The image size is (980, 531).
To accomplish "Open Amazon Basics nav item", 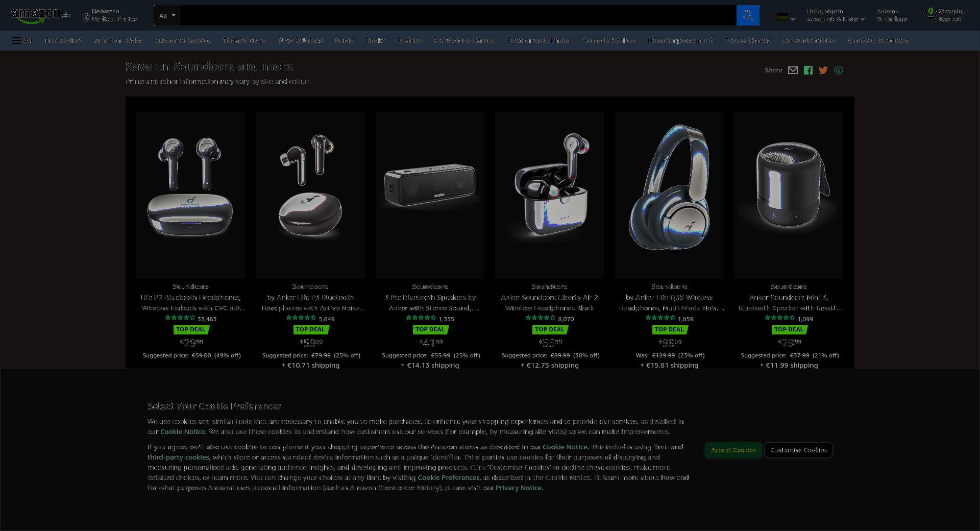I will 118,40.
